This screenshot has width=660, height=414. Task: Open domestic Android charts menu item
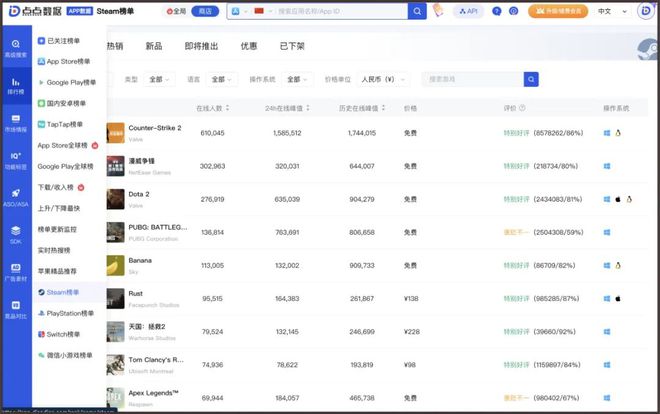pyautogui.click(x=62, y=103)
